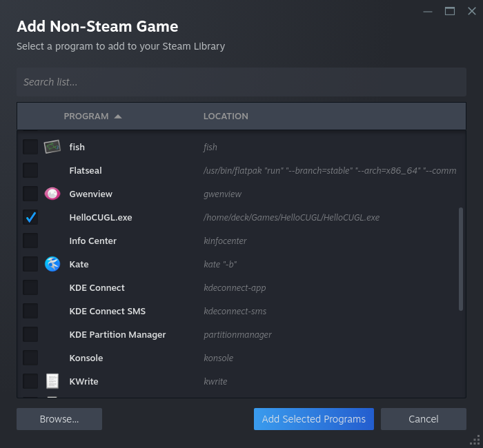Minimize the dialog window
The image size is (483, 448).
428,11
